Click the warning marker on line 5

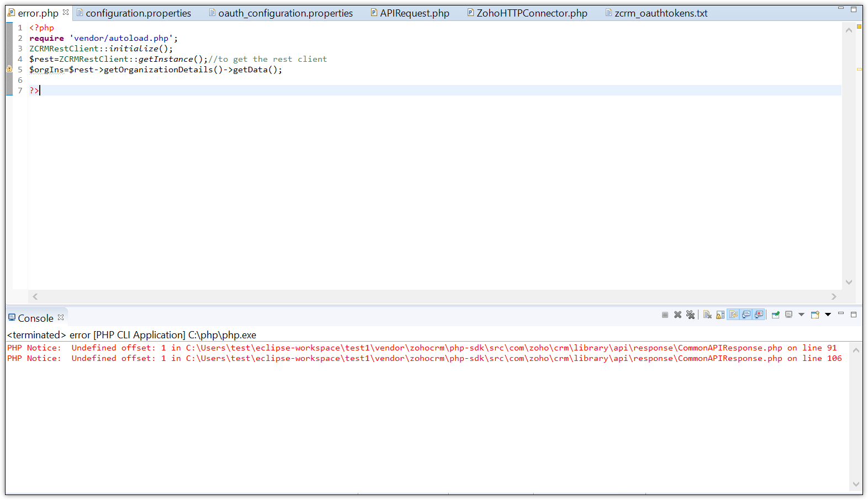pyautogui.click(x=9, y=69)
